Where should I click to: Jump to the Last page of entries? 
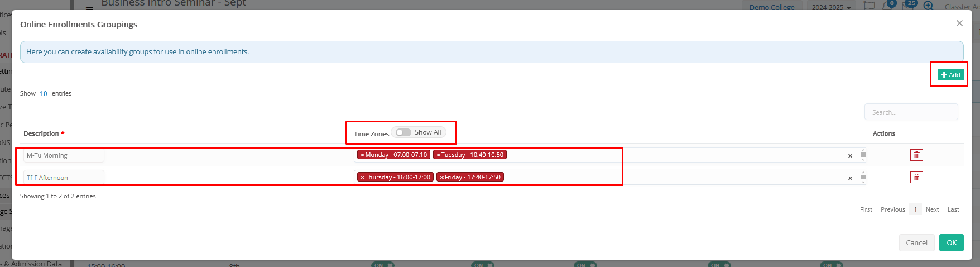[953, 209]
